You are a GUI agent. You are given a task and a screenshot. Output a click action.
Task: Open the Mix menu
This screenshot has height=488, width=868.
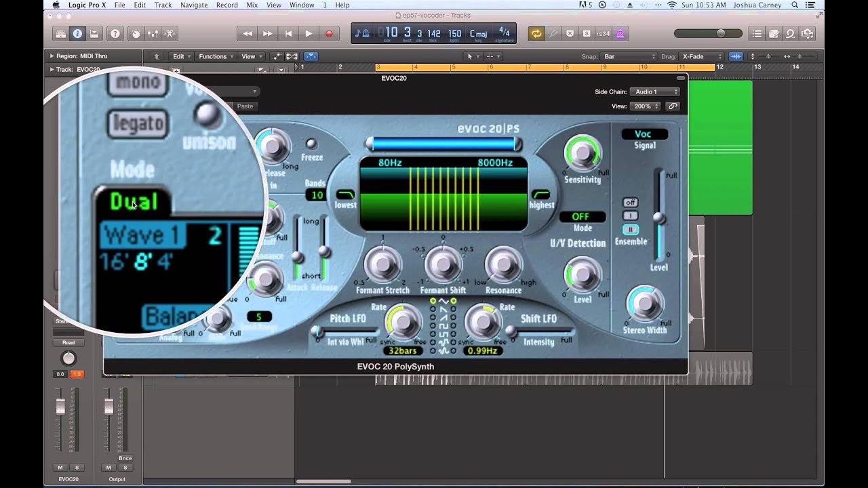pos(252,5)
